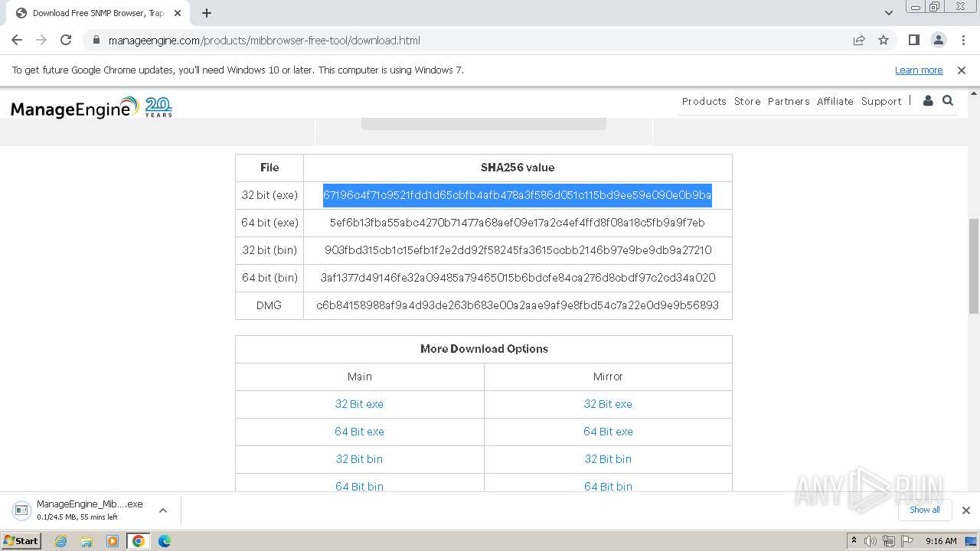The height and width of the screenshot is (551, 980).
Task: Share this page from the address bar
Action: [x=859, y=41]
